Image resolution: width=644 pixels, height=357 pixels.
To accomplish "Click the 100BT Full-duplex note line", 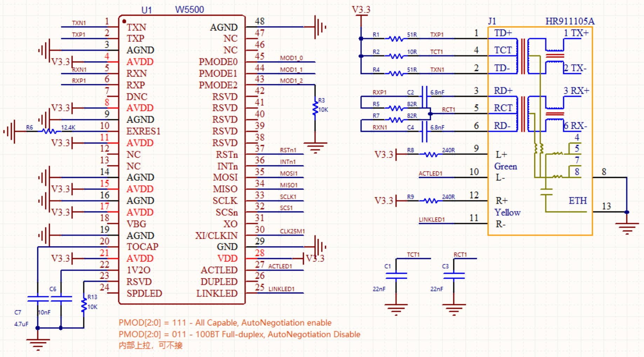I will [x=239, y=334].
